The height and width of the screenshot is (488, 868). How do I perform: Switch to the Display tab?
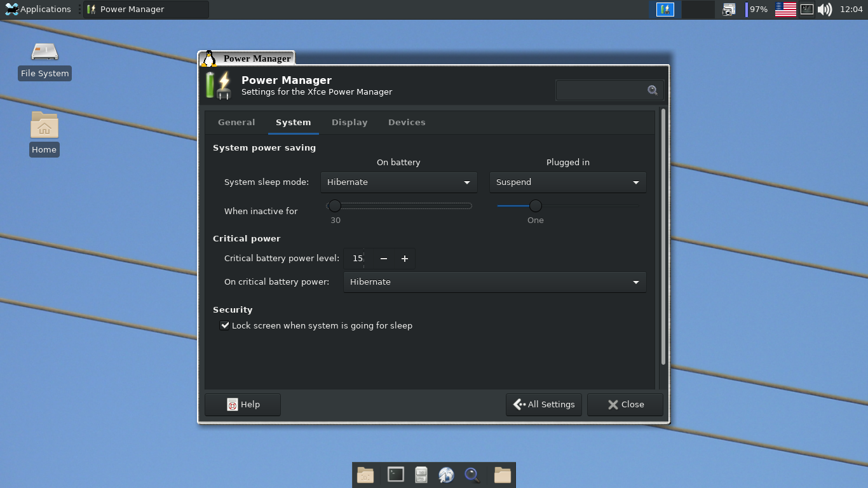[x=349, y=122]
